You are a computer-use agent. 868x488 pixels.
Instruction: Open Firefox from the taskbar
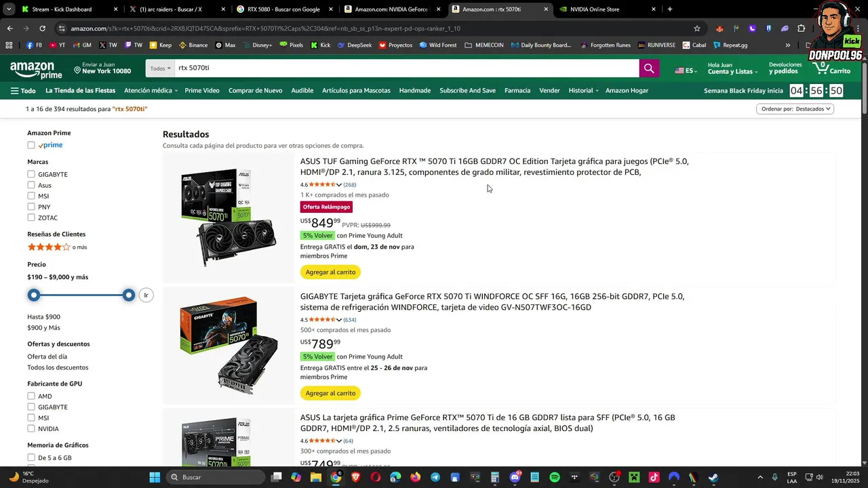pyautogui.click(x=415, y=477)
